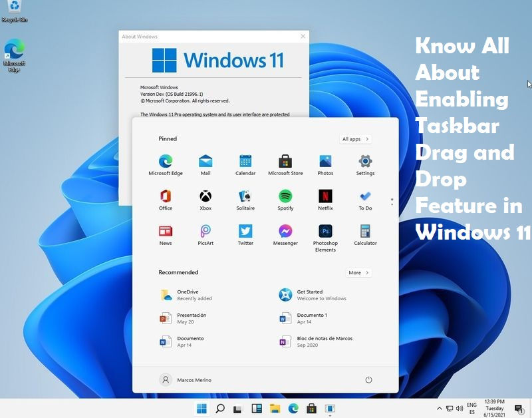Screen dimensions: 532x418
Task: Launch the Photos app
Action: coord(325,165)
